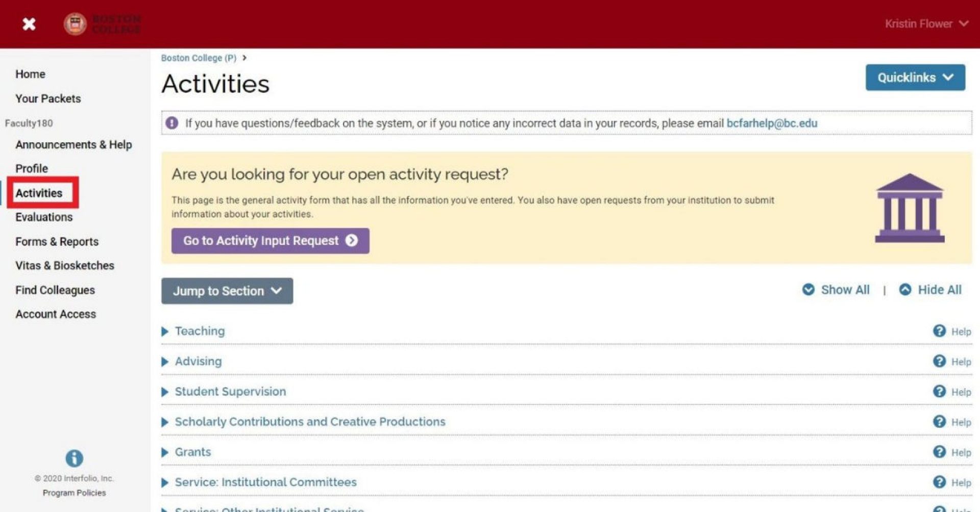This screenshot has width=980, height=512.
Task: Select Vitas & Biosketches from sidebar
Action: click(x=65, y=266)
